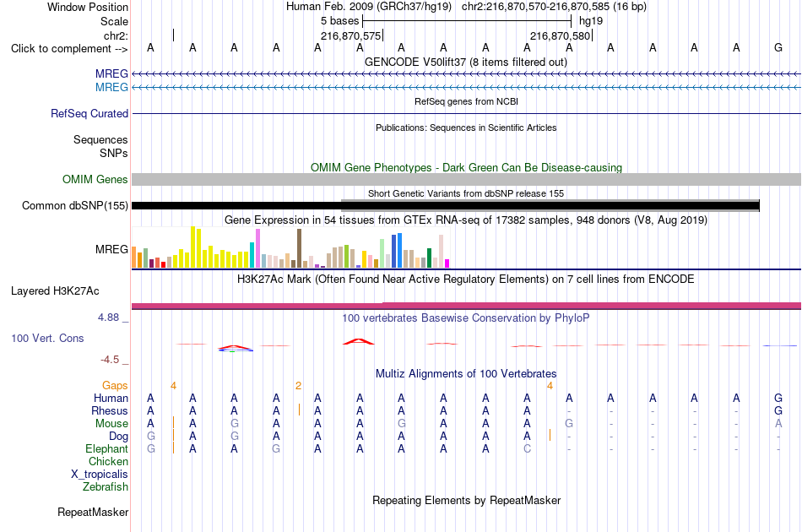Open the OMIM Genes track label
The width and height of the screenshot is (802, 532).
coord(95,180)
